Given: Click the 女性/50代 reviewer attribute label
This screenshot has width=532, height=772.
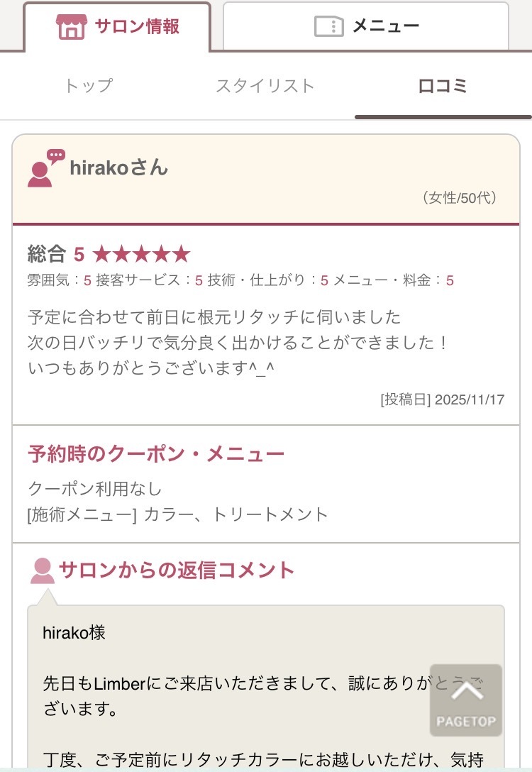Looking at the screenshot, I should pos(459,198).
